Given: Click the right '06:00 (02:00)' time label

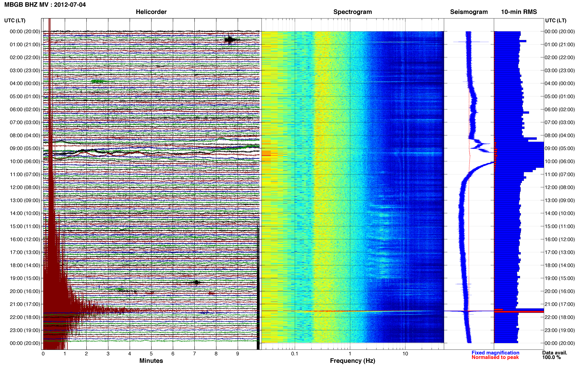Looking at the screenshot, I should pos(560,110).
